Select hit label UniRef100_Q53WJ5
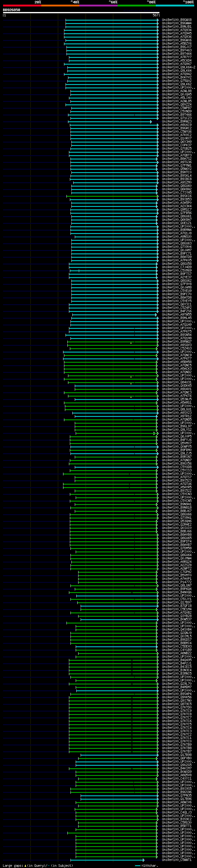The width and height of the screenshot is (197, 868). (x=177, y=399)
